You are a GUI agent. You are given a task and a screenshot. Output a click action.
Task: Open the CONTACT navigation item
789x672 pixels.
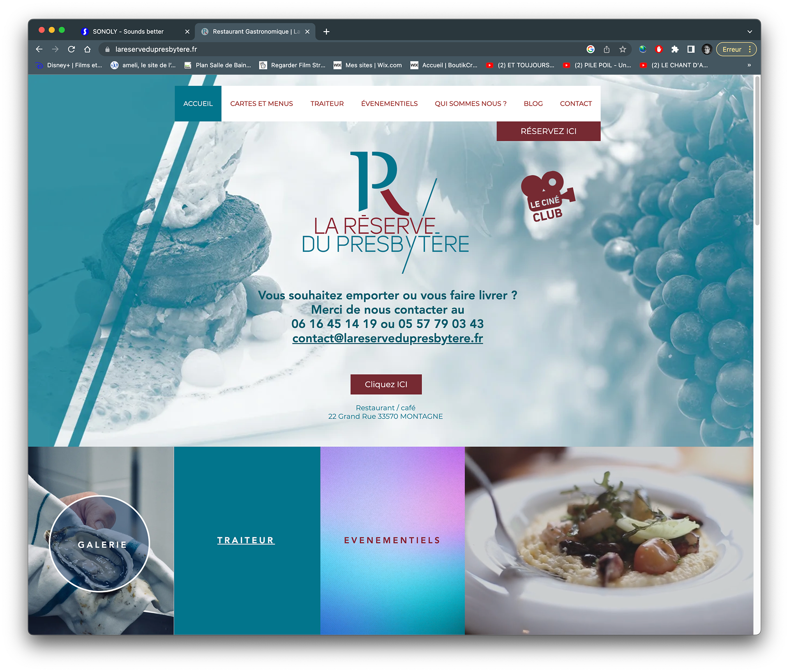576,104
